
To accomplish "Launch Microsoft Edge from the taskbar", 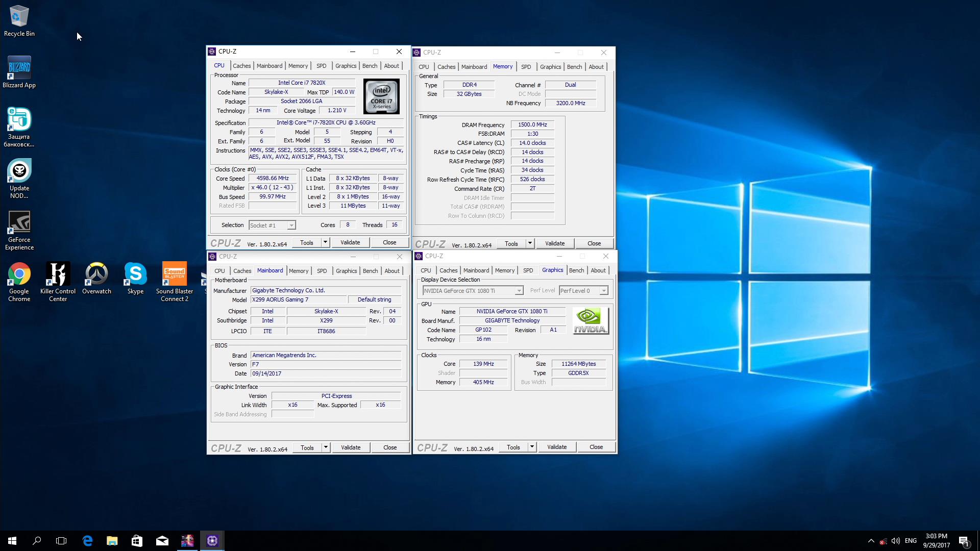I will click(x=87, y=541).
